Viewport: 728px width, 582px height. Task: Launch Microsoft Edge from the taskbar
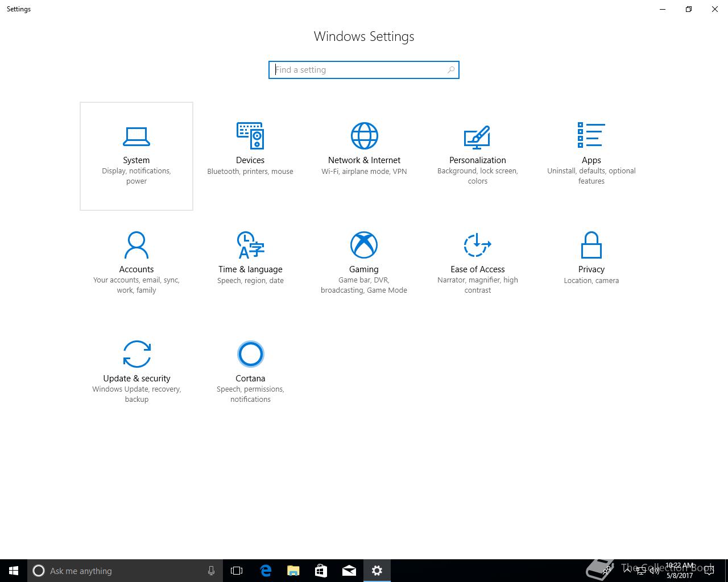pos(265,571)
